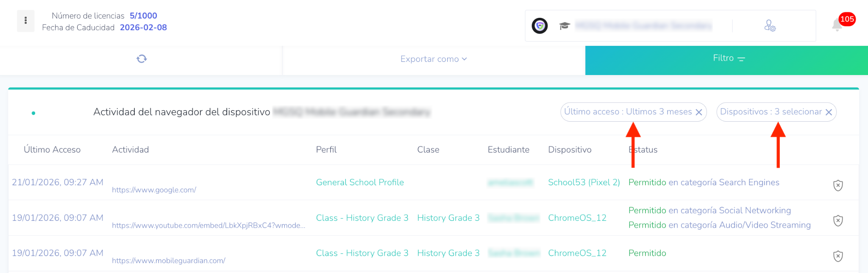Click the Mobile Guardian shield logo
The width and height of the screenshot is (868, 273).
tap(540, 26)
